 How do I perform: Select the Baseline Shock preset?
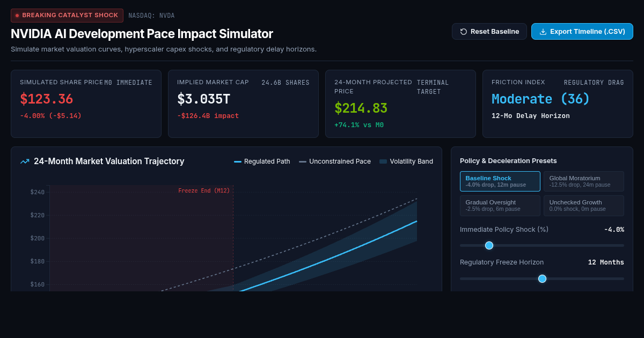[x=500, y=181]
